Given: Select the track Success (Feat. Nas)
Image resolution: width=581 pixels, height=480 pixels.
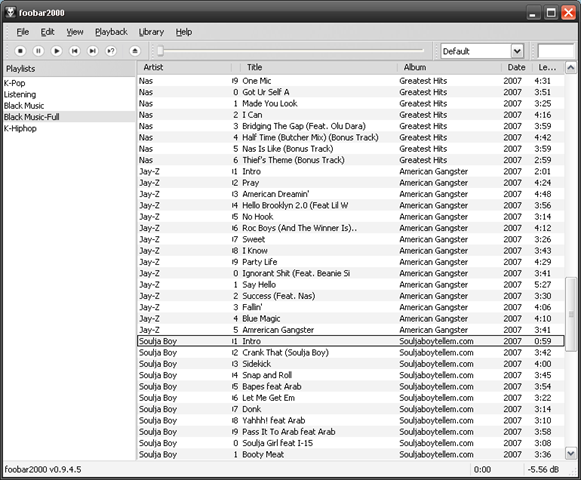Looking at the screenshot, I should [x=351, y=296].
